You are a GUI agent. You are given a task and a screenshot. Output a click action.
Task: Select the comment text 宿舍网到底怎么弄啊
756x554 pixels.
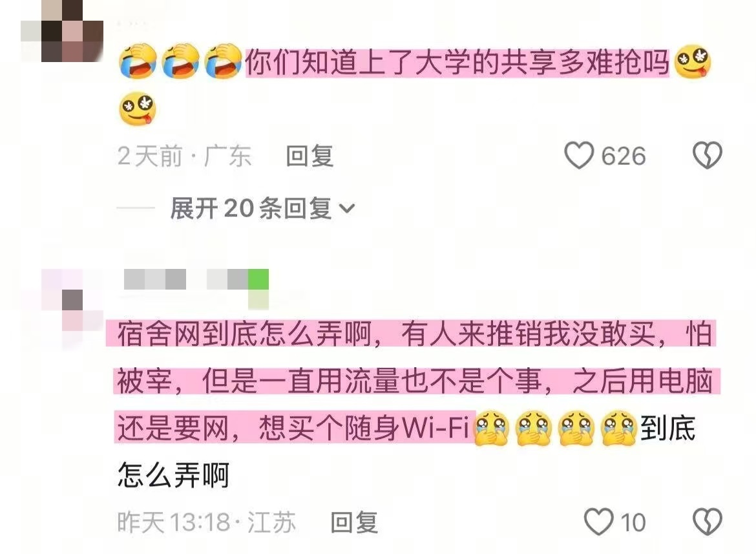coord(244,334)
